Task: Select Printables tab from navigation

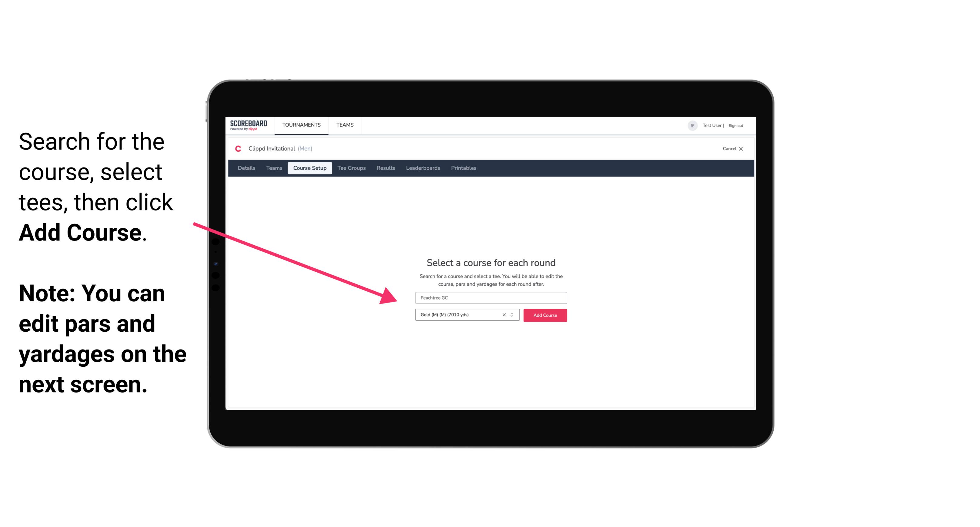Action: tap(464, 168)
